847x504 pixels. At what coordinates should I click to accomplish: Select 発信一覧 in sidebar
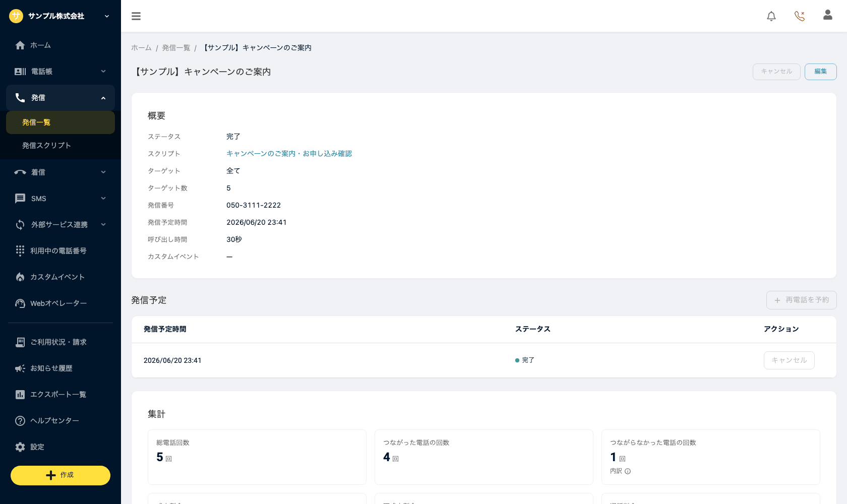pos(60,122)
